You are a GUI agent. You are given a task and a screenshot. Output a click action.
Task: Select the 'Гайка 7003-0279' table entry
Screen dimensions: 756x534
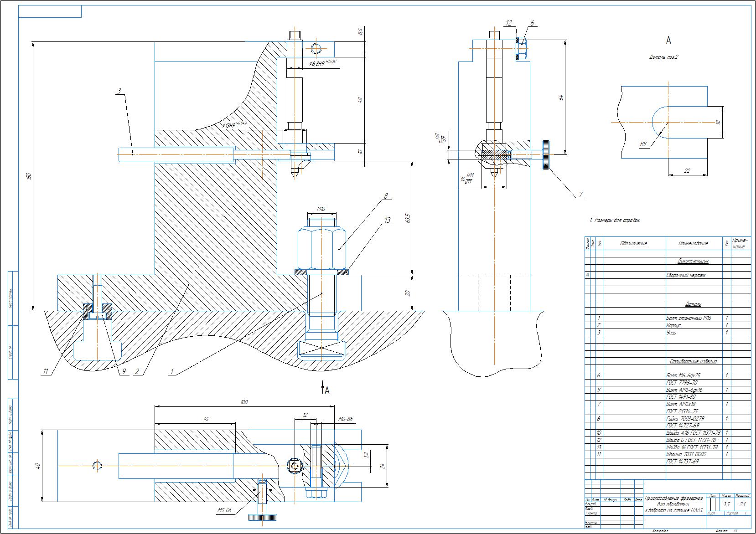click(685, 418)
